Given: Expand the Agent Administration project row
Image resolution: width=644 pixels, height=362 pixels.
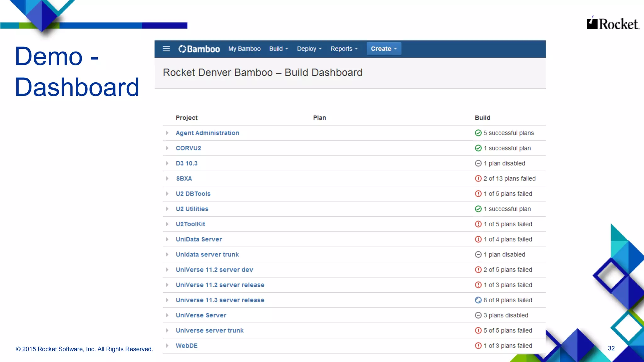Looking at the screenshot, I should click(167, 133).
